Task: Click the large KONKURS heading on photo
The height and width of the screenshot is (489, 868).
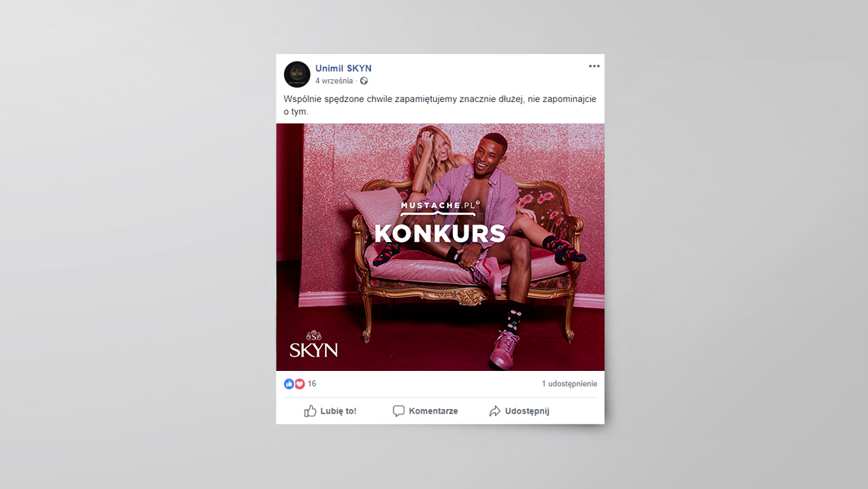Action: (x=440, y=233)
